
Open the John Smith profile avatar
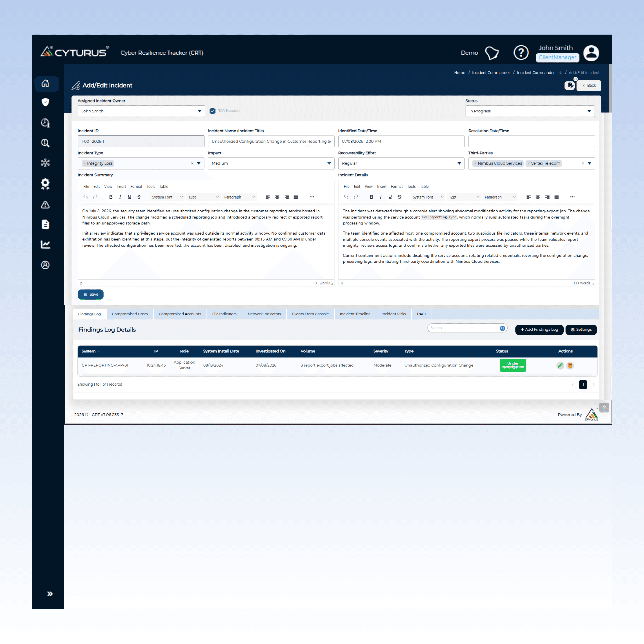point(591,53)
